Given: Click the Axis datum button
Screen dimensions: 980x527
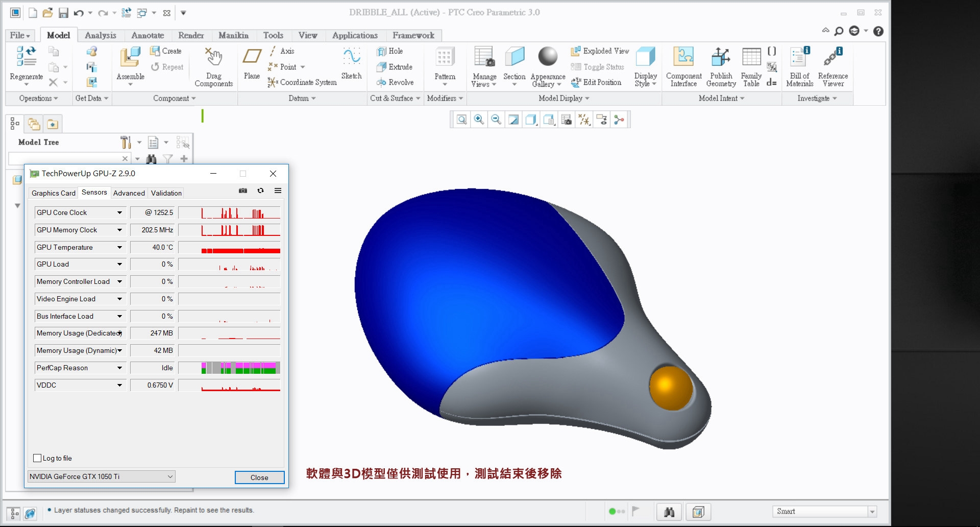Looking at the screenshot, I should click(281, 51).
